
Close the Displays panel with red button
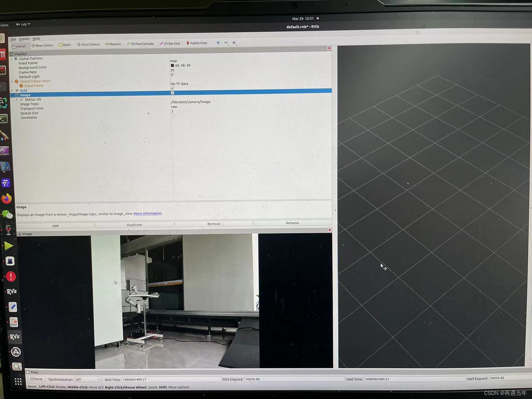point(329,48)
